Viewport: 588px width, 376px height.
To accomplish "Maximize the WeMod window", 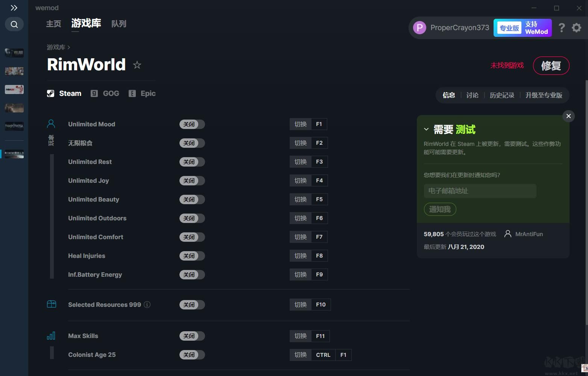I will pos(556,8).
